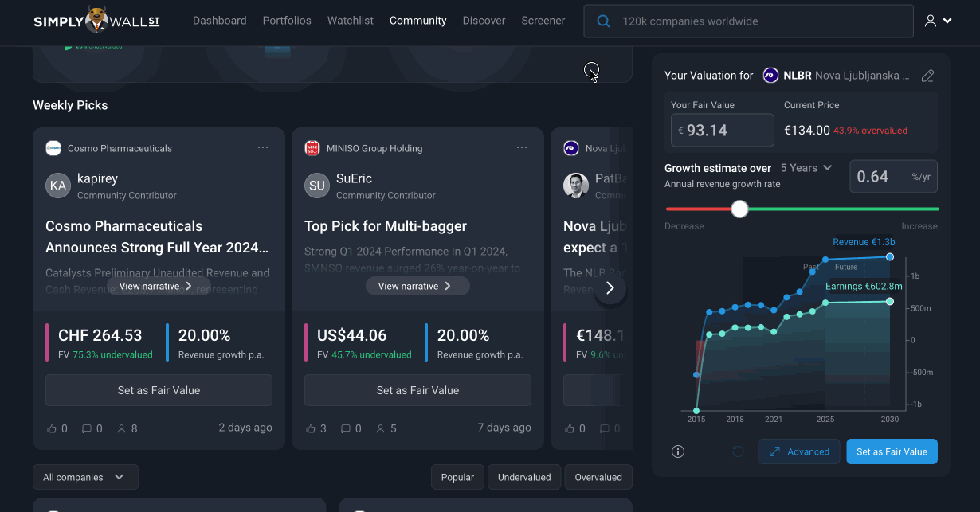Reset the valuation with undo icon
This screenshot has height=512, width=980.
(739, 451)
